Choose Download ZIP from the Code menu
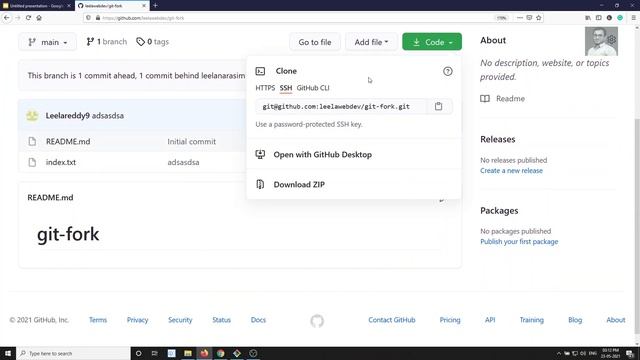This screenshot has height=360, width=640. point(299,184)
